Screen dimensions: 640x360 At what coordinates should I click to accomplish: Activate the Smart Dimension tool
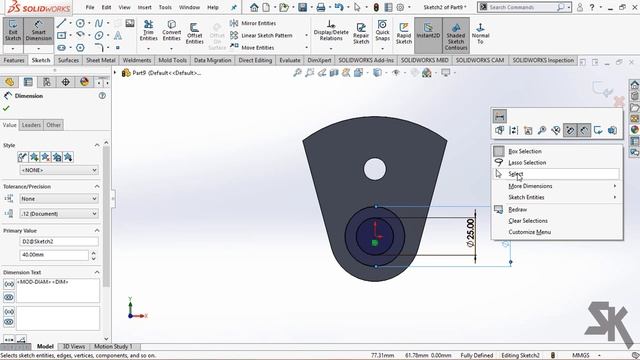38,31
